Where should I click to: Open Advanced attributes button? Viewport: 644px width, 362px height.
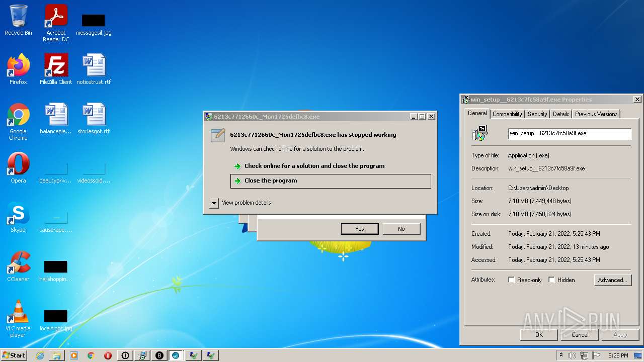click(x=612, y=280)
